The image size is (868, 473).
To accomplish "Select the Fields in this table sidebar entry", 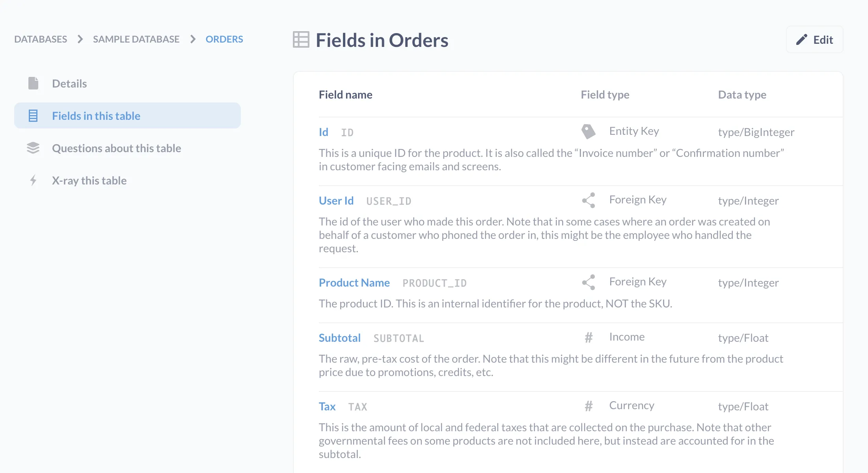I will (x=96, y=115).
